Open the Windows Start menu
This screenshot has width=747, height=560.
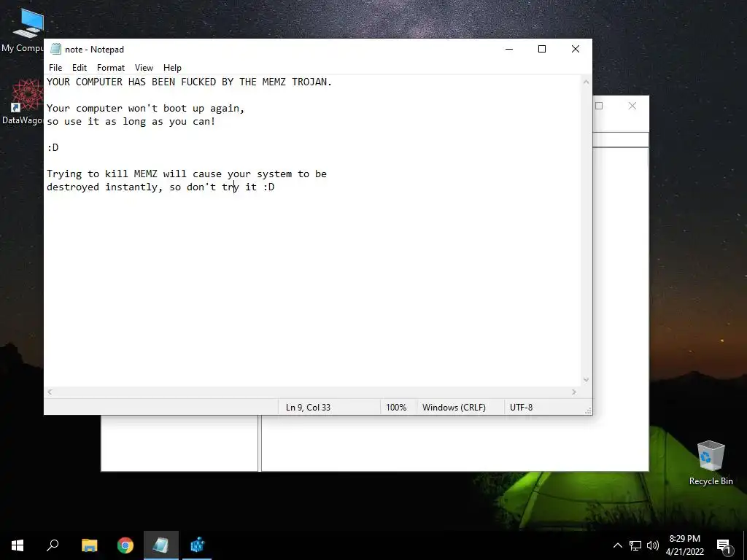pyautogui.click(x=18, y=545)
